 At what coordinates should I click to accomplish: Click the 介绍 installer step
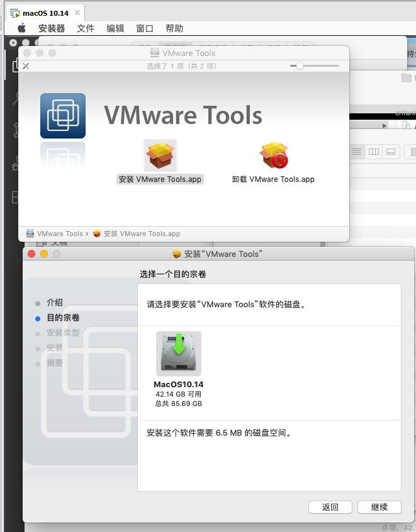tap(55, 302)
